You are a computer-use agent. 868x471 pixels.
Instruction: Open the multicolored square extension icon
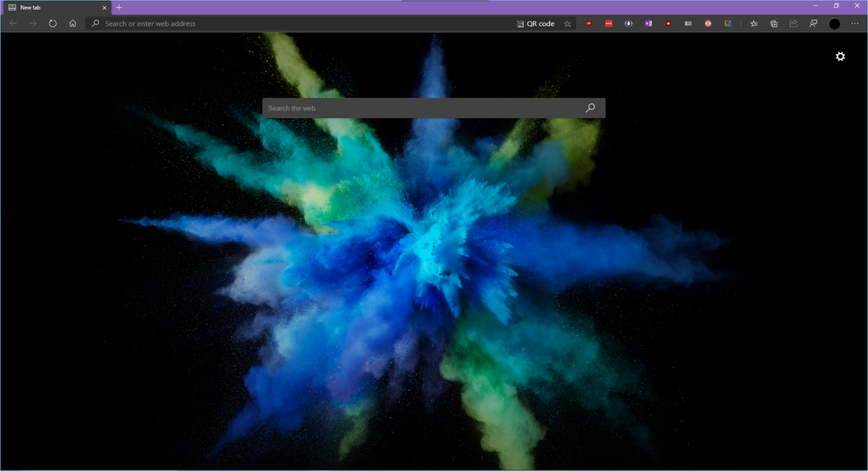728,23
